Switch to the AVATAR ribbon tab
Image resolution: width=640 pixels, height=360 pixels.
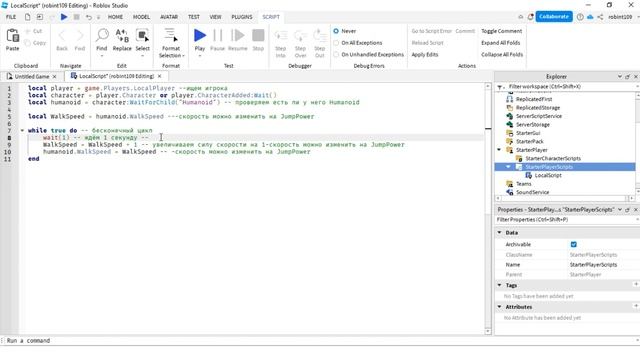pyautogui.click(x=169, y=17)
